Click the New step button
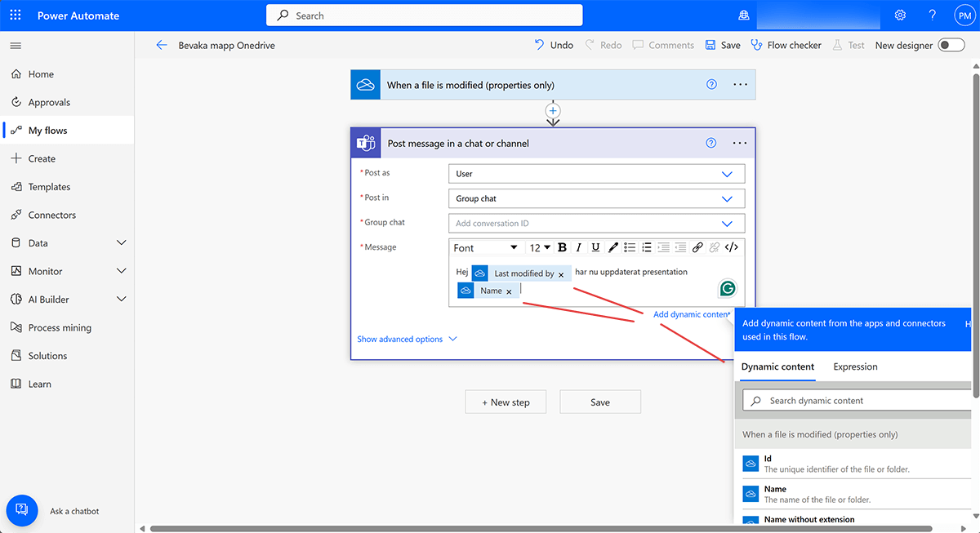The height and width of the screenshot is (533, 980). pos(506,402)
